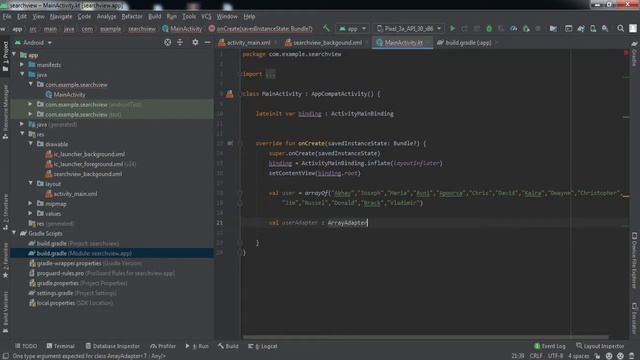
Task: Start debugging with the bug icon
Action: tap(489, 29)
